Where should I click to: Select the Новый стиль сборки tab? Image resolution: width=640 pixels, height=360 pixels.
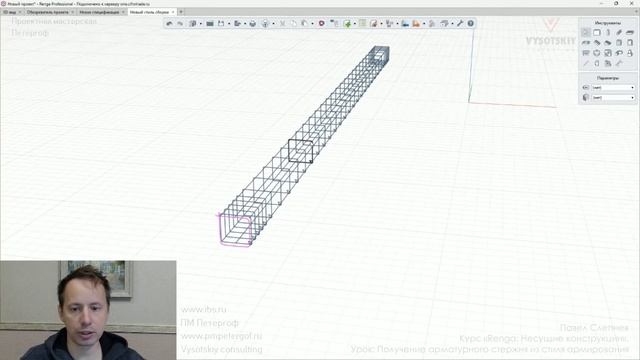149,12
